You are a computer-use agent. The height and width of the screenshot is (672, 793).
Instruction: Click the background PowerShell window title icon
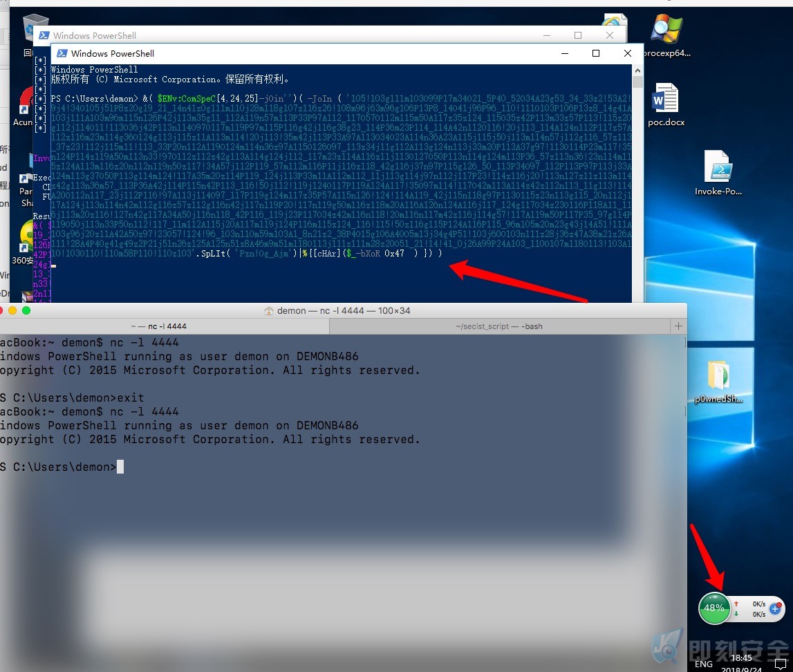pyautogui.click(x=44, y=35)
